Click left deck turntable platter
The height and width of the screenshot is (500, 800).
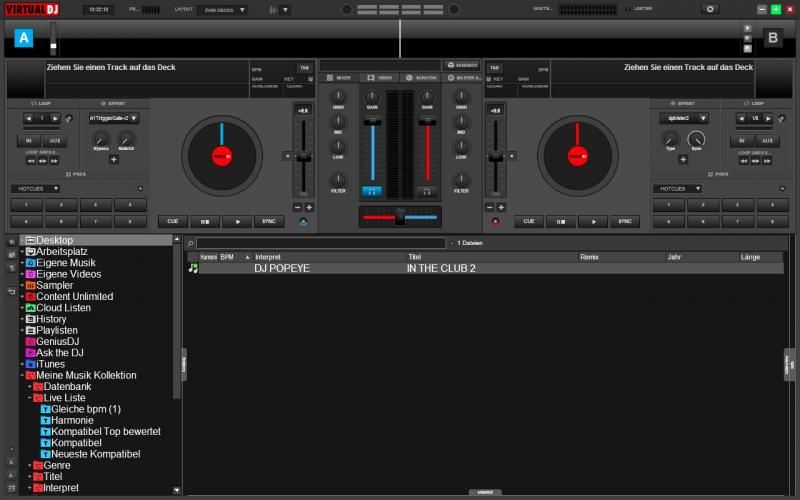point(222,156)
